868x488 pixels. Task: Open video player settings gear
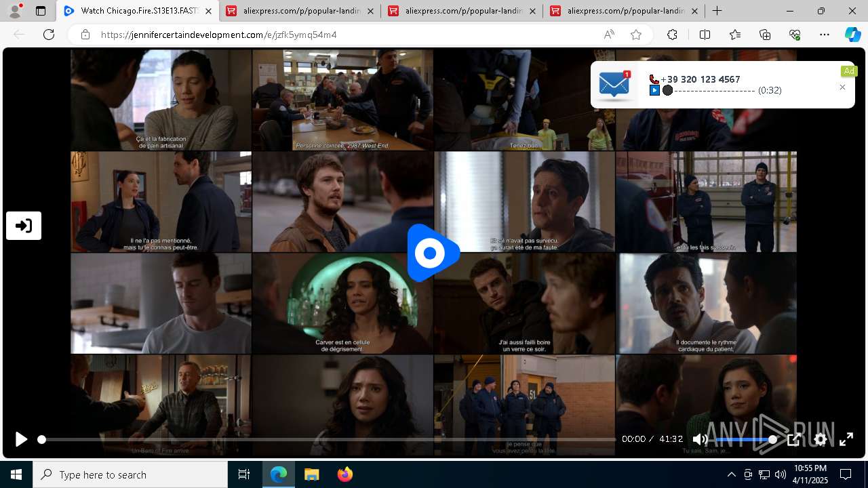pos(821,439)
